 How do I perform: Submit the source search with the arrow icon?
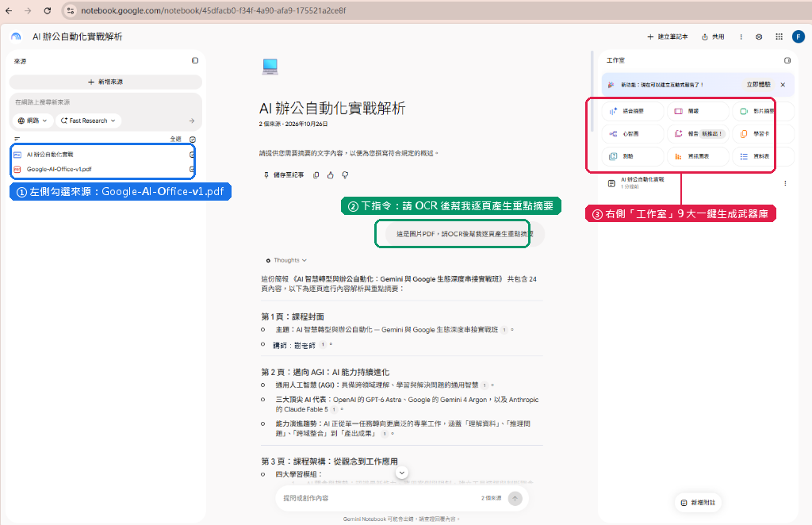192,121
